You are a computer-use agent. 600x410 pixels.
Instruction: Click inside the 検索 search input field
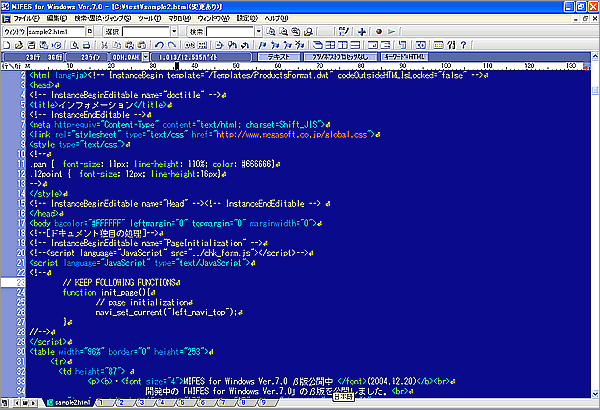[230, 32]
